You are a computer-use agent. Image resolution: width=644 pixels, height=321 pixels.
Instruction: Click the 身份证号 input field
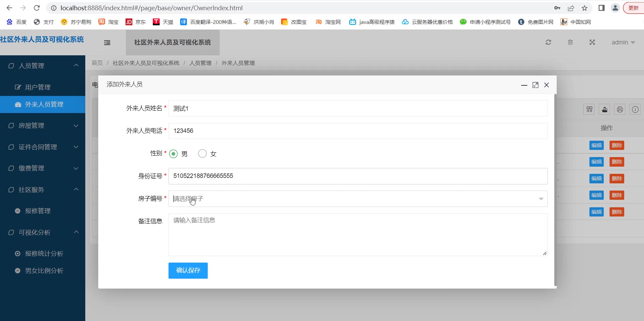[x=358, y=176]
